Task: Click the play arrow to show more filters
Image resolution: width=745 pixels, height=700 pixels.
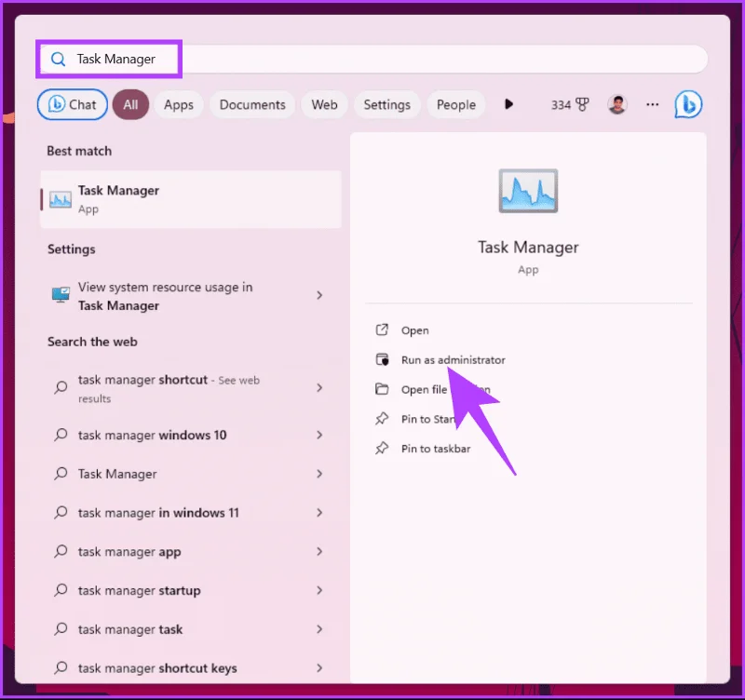Action: [x=508, y=104]
